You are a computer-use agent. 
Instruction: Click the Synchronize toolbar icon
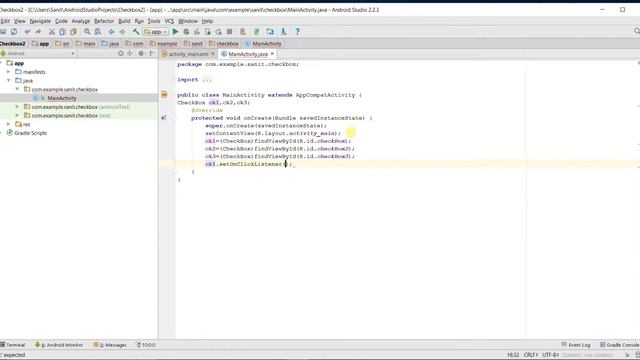(14, 31)
